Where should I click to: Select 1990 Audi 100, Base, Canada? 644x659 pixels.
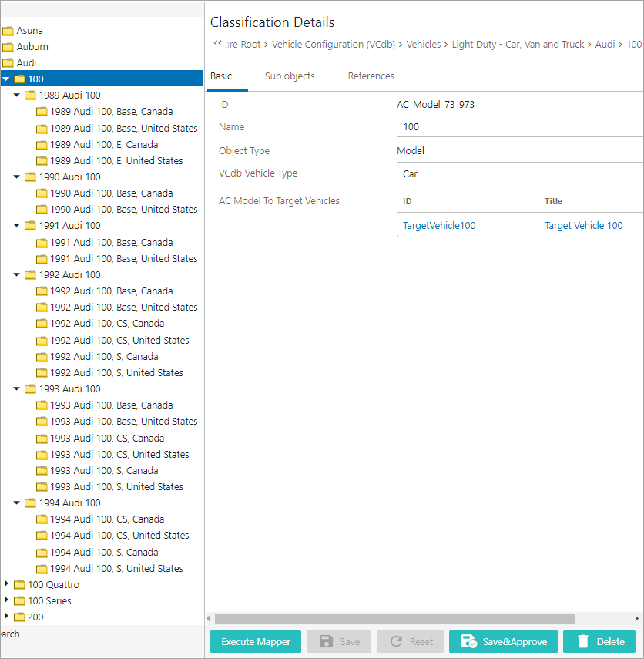pyautogui.click(x=112, y=193)
